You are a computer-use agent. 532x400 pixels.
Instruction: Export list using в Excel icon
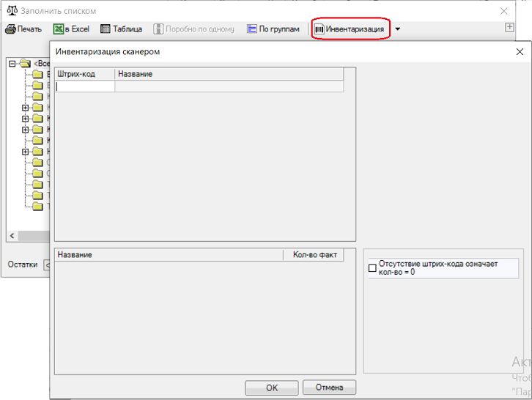[58, 29]
